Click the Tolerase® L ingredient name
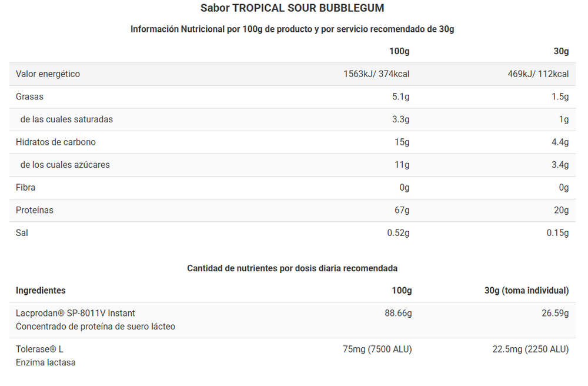 [39, 350]
